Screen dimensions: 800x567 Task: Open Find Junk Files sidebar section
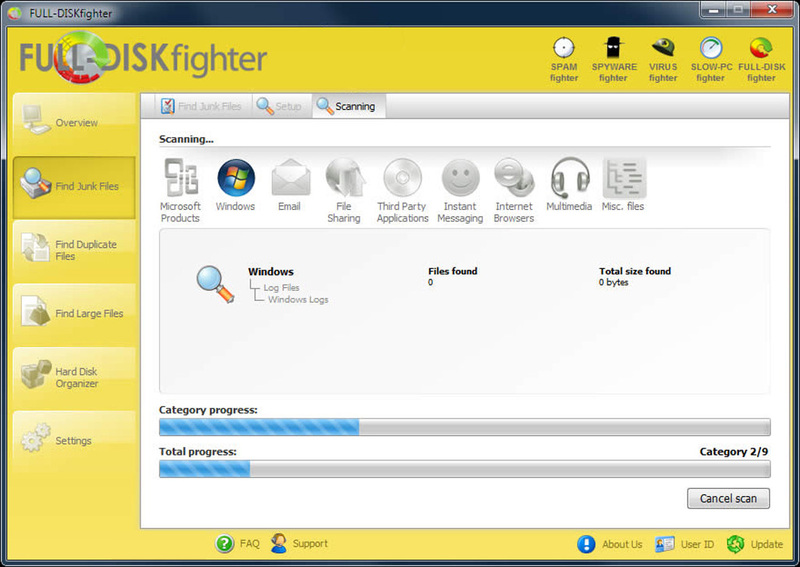[x=74, y=187]
